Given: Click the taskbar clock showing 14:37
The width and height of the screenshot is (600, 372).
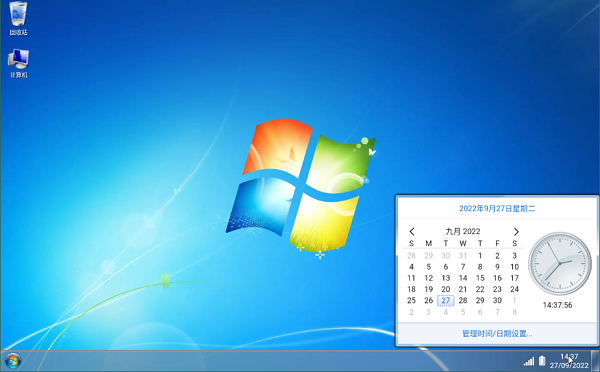Looking at the screenshot, I should pyautogui.click(x=569, y=361).
